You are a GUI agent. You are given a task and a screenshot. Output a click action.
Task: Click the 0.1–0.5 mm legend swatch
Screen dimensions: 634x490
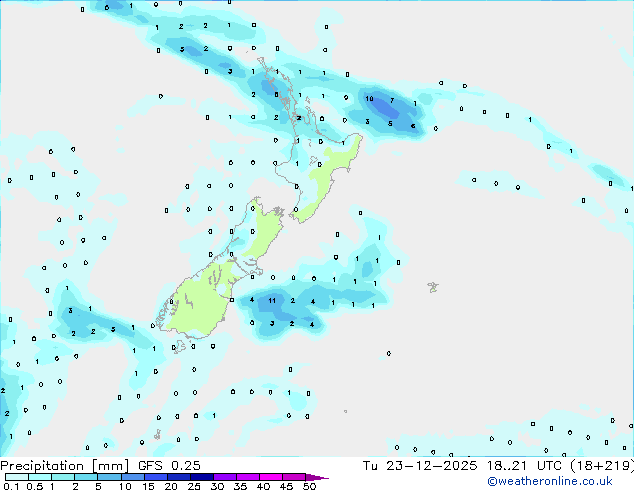click(17, 477)
